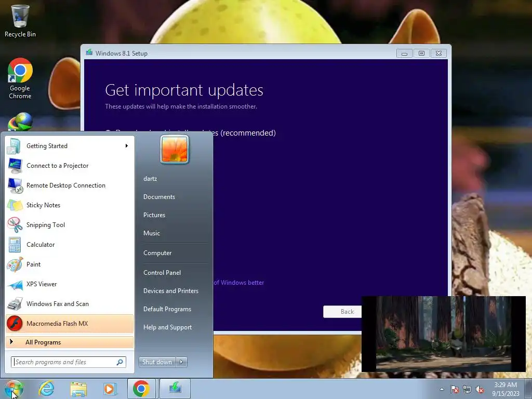Select Google Chrome desktop shortcut

20,78
